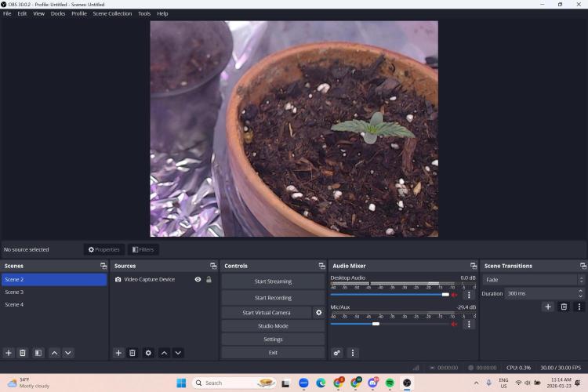Open advanced audio properties gear icon

[337, 353]
